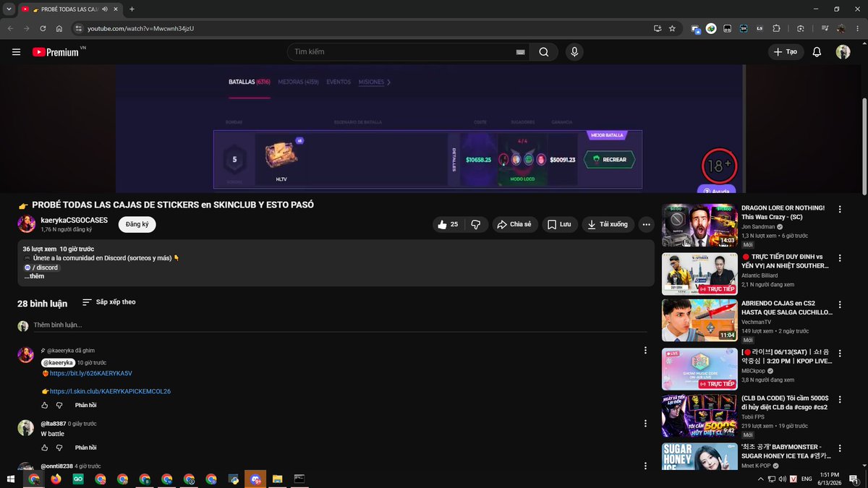Viewport: 868px width, 488px height.
Task: Install app icon in the address bar
Action: tap(657, 28)
